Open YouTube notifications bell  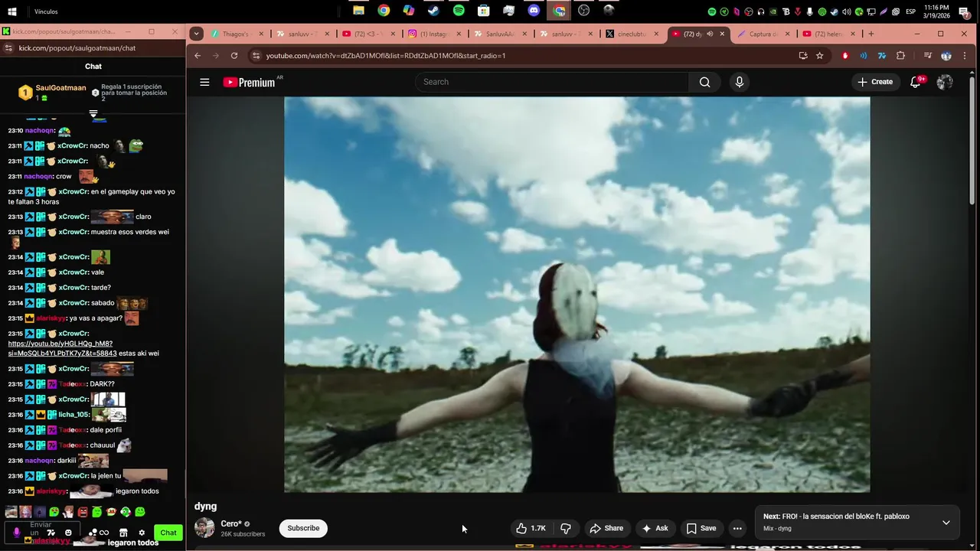[916, 82]
